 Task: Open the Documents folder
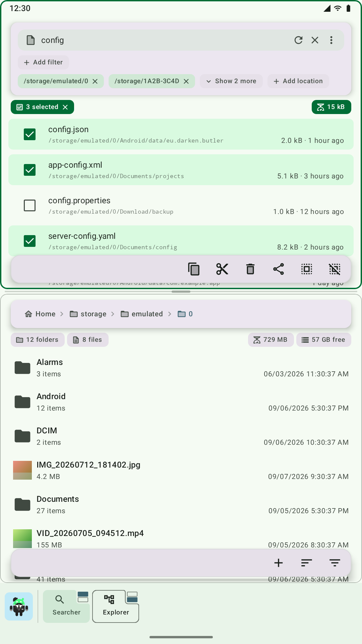click(x=181, y=505)
